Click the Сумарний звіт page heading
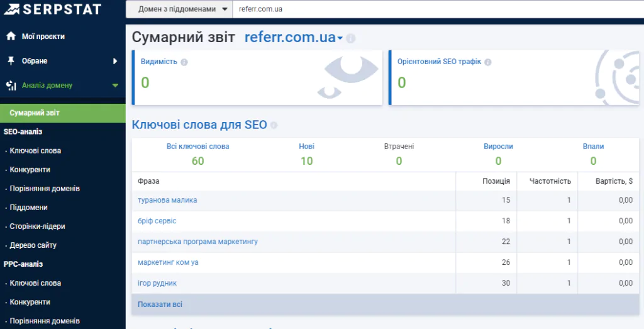This screenshot has width=644, height=329. pos(183,37)
